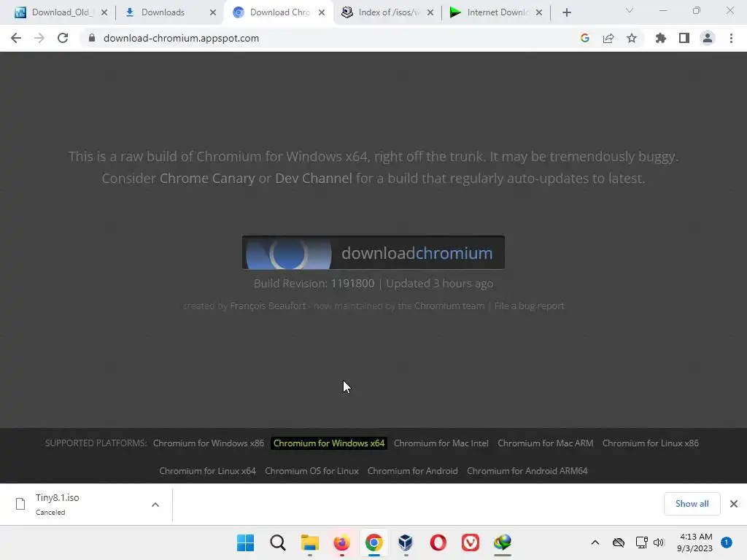
Task: Open File Explorer from the taskbar
Action: click(x=309, y=542)
